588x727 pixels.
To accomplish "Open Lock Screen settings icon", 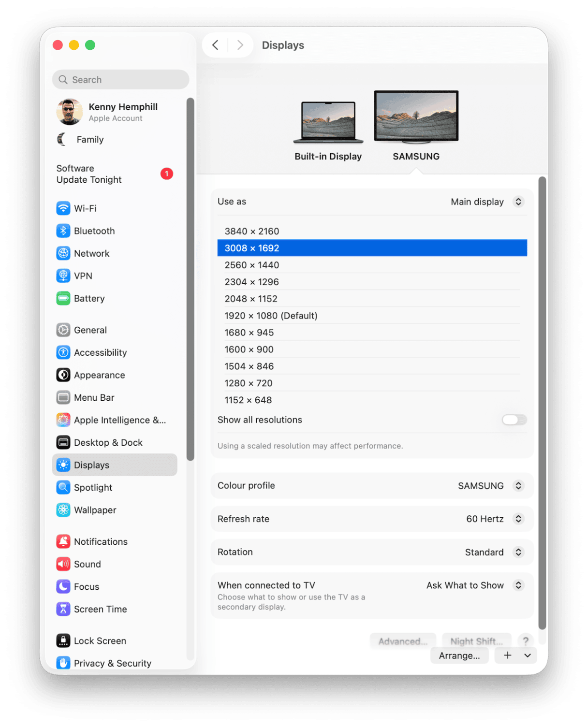I will (x=63, y=641).
